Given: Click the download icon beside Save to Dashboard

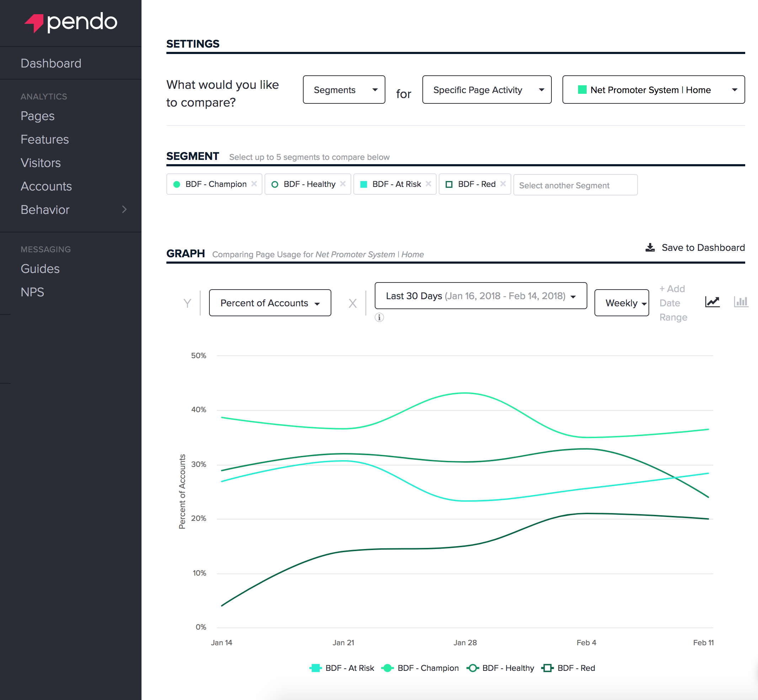Looking at the screenshot, I should pos(650,248).
